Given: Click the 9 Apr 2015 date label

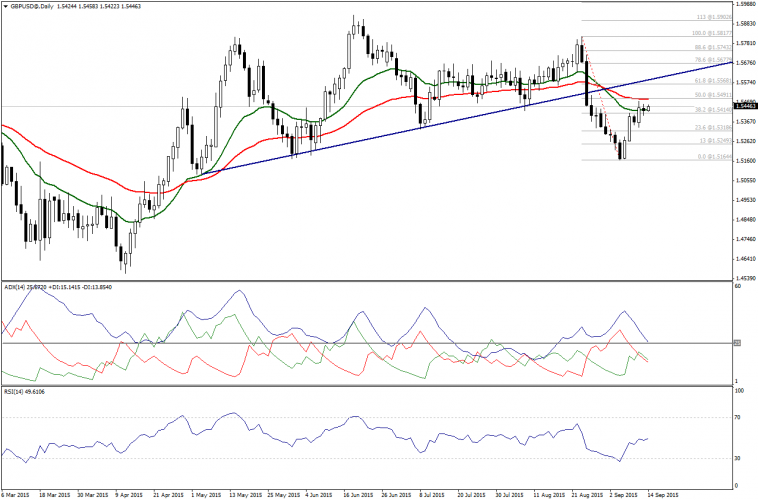Looking at the screenshot, I should tap(130, 495).
